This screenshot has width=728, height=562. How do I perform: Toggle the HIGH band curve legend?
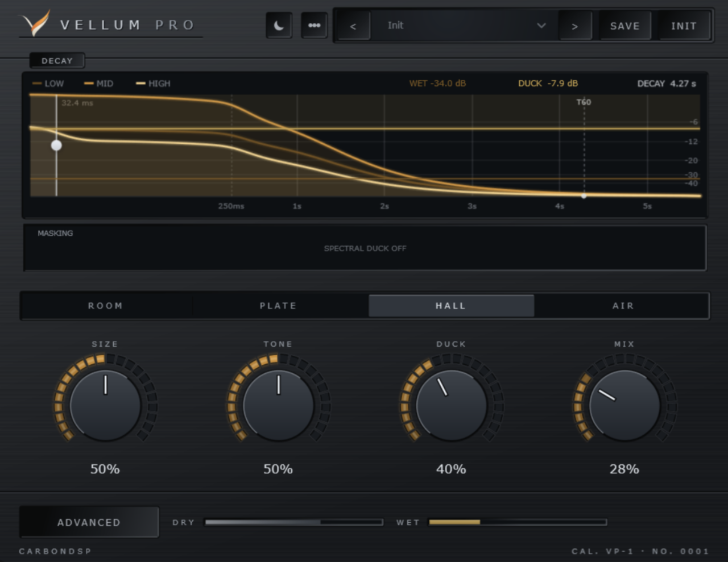(x=153, y=84)
